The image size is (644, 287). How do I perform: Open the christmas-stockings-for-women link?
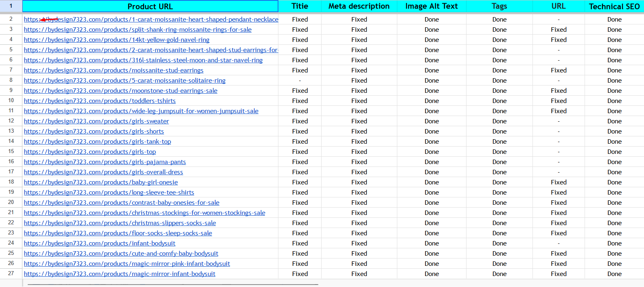tap(145, 213)
